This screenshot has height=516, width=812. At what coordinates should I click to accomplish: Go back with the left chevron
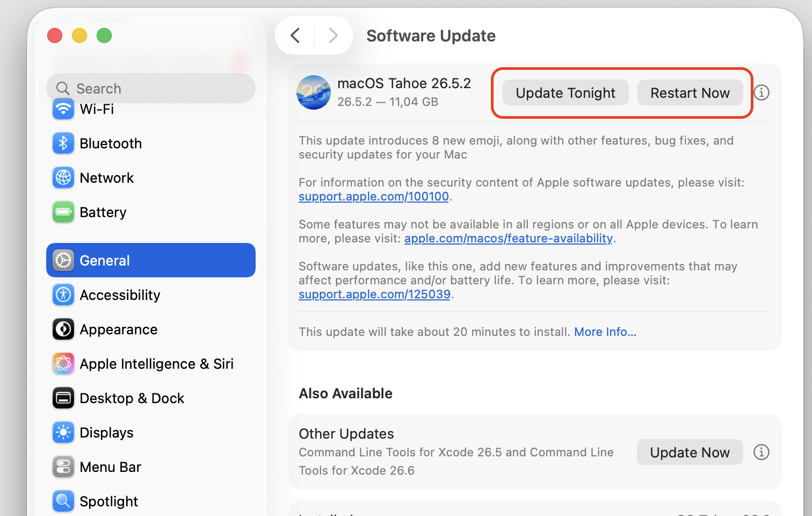(x=295, y=35)
